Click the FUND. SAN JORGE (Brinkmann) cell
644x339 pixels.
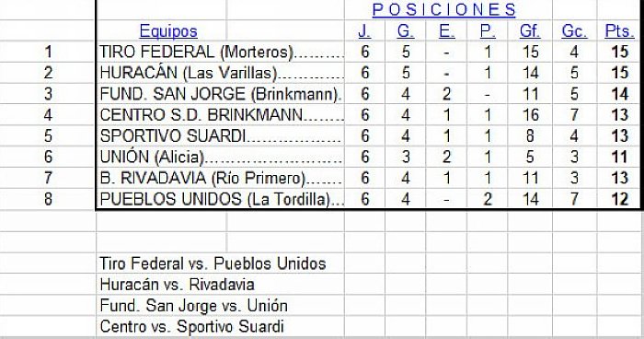221,94
